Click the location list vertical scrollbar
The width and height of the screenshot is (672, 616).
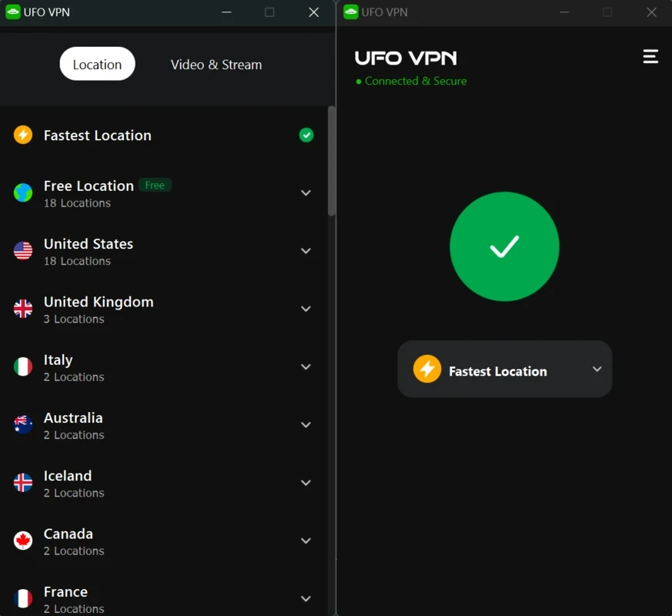331,161
